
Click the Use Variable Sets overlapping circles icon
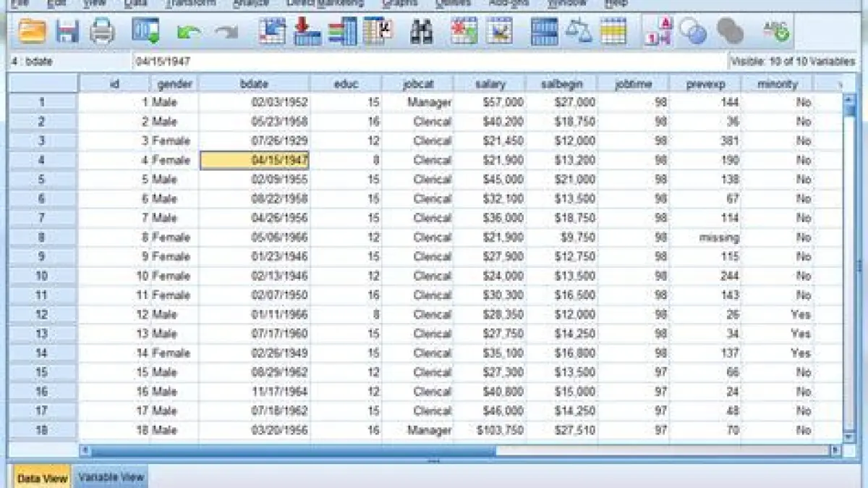[x=693, y=31]
